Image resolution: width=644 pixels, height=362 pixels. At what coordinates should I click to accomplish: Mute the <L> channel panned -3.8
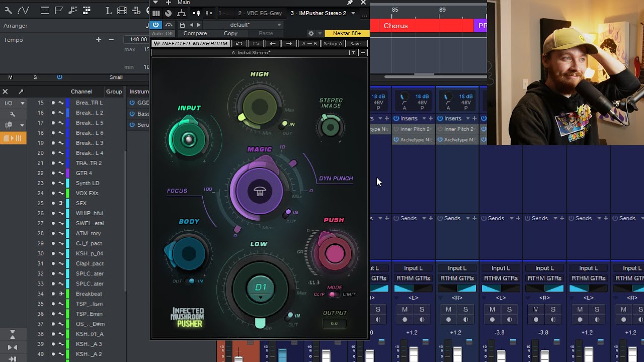coord(493,309)
